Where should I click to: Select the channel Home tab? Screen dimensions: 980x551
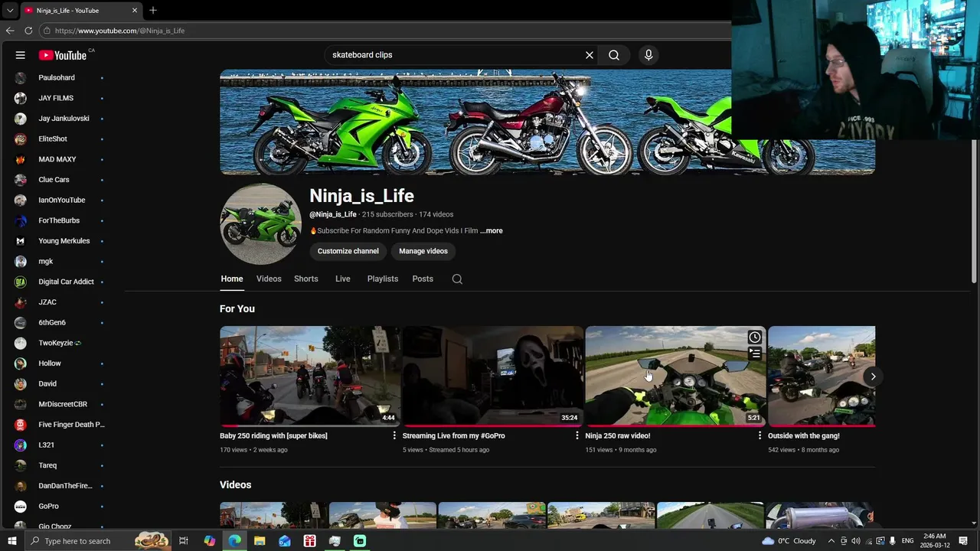[232, 279]
